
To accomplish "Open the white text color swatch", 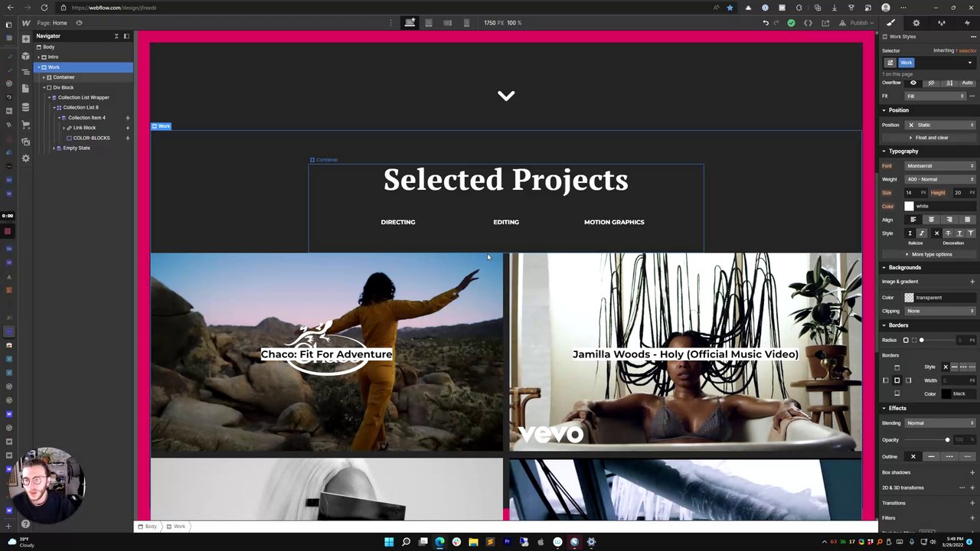I will 909,206.
